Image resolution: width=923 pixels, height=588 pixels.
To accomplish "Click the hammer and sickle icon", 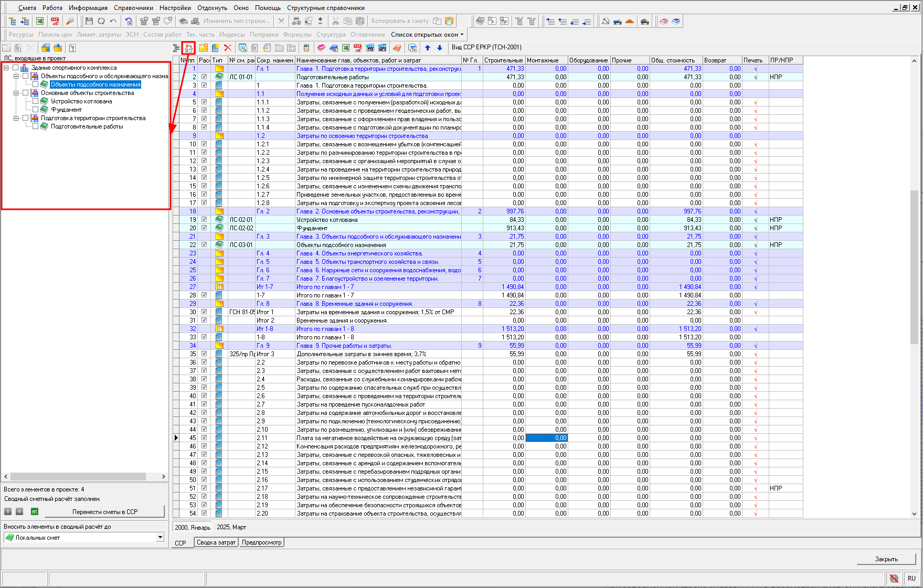I will pyautogui.click(x=605, y=22).
